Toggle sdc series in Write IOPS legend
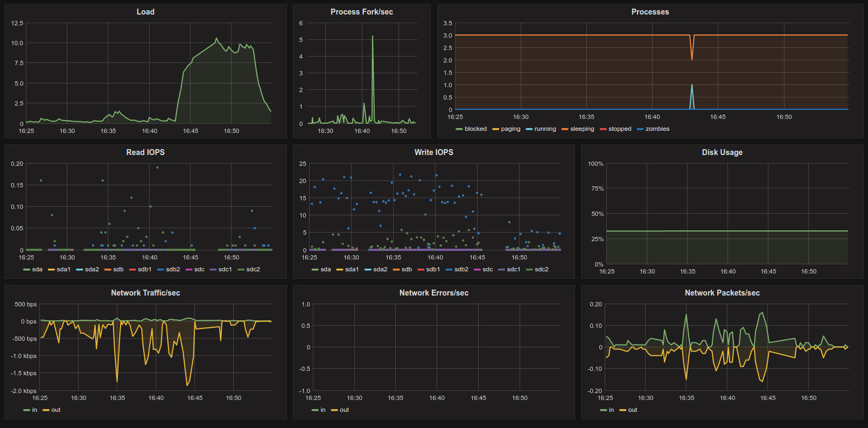 pyautogui.click(x=484, y=269)
